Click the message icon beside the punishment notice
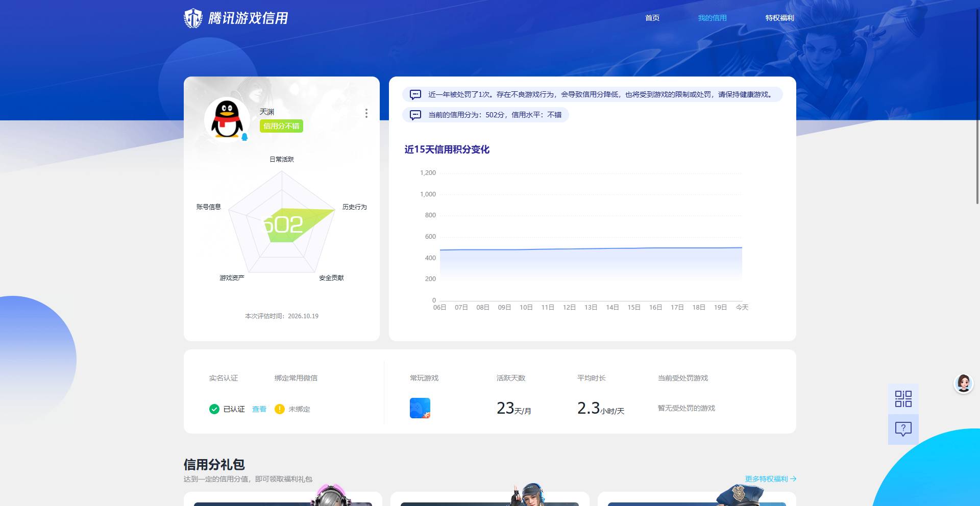Image resolution: width=980 pixels, height=506 pixels. click(x=415, y=94)
